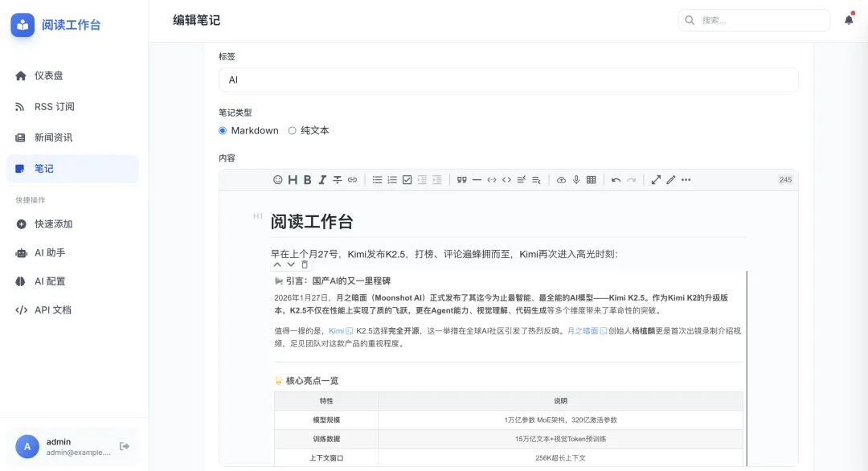Image resolution: width=868 pixels, height=471 pixels.
Task: Open the emoji picker in editor toolbar
Action: [278, 180]
